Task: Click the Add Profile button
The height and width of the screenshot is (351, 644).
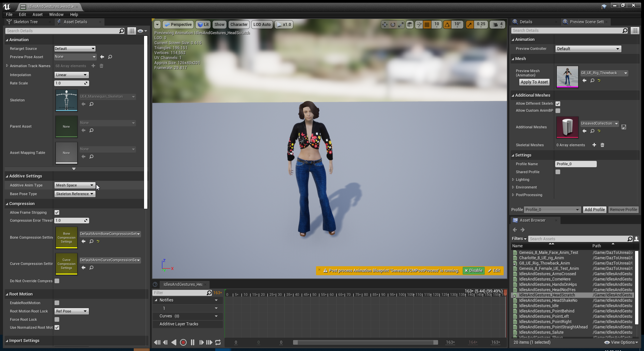Action: coord(594,210)
